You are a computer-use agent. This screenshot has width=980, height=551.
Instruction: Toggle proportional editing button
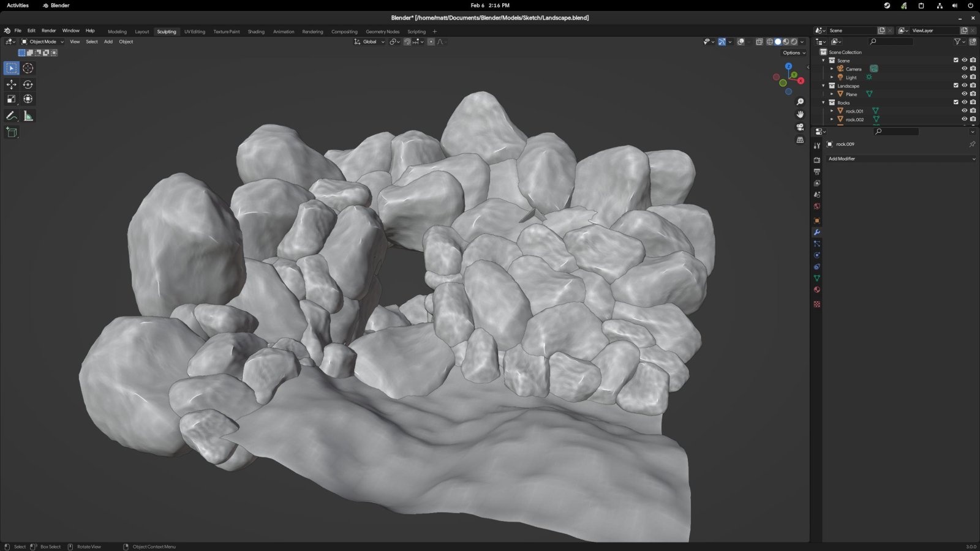[x=431, y=42]
